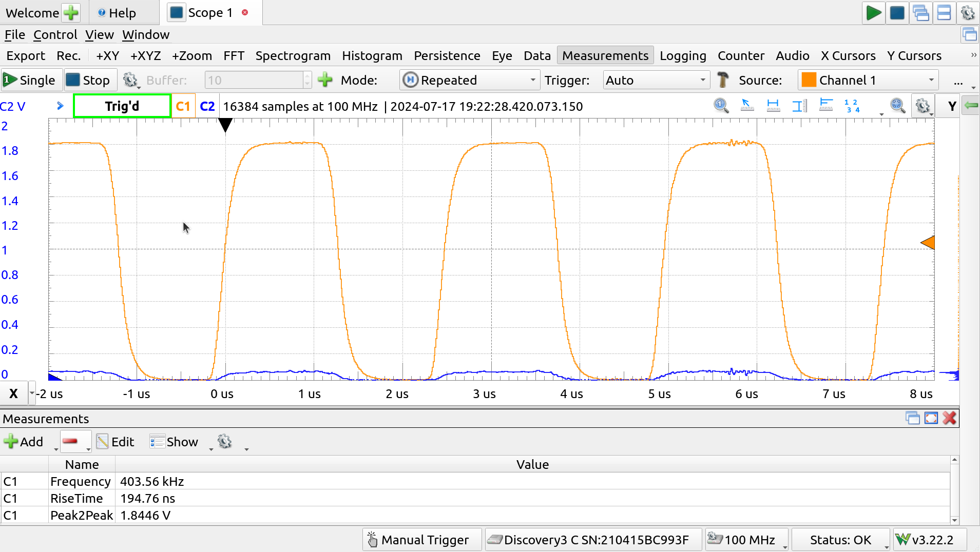Open the scope display gear settings
Image resolution: width=980 pixels, height=552 pixels.
pos(923,106)
